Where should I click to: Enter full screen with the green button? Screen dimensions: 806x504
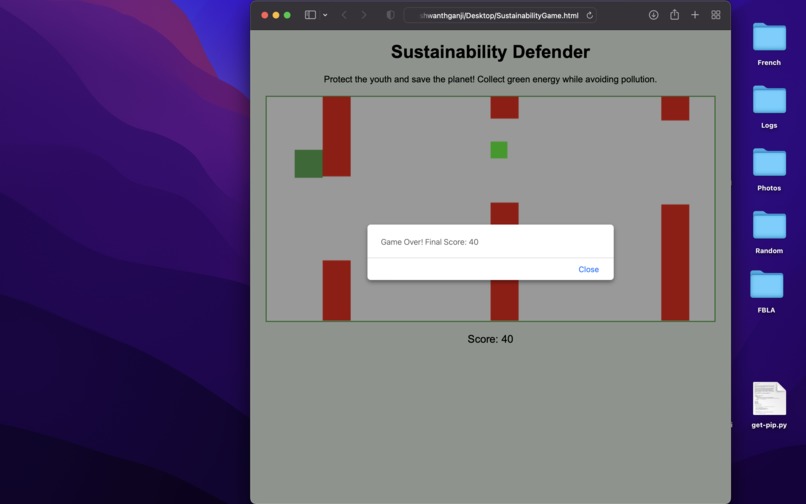[287, 15]
